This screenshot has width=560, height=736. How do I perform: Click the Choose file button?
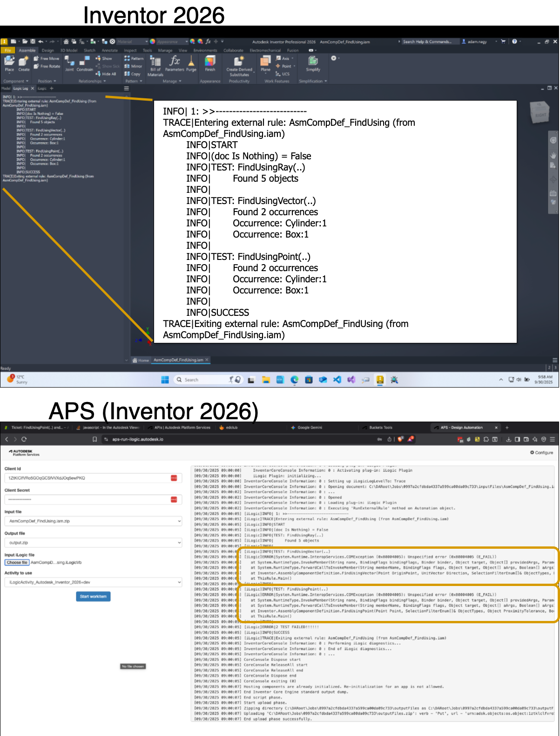click(x=17, y=562)
